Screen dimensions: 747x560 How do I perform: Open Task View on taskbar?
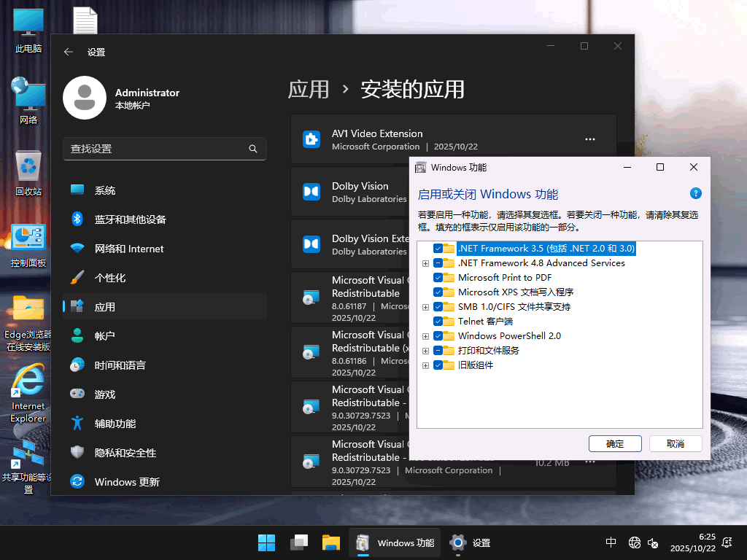(299, 542)
